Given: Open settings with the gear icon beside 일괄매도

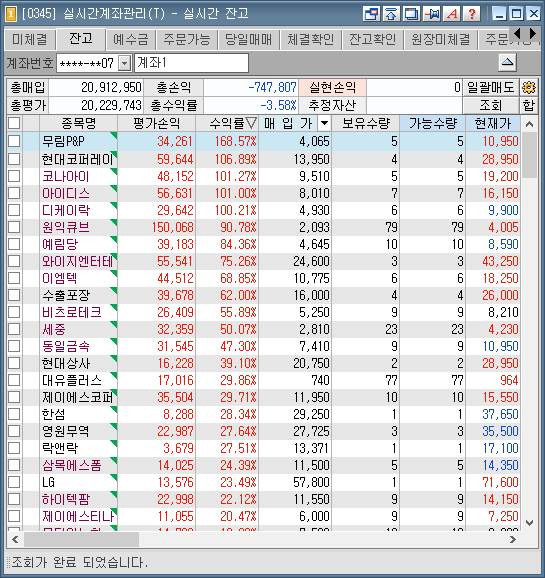Looking at the screenshot, I should tap(528, 87).
